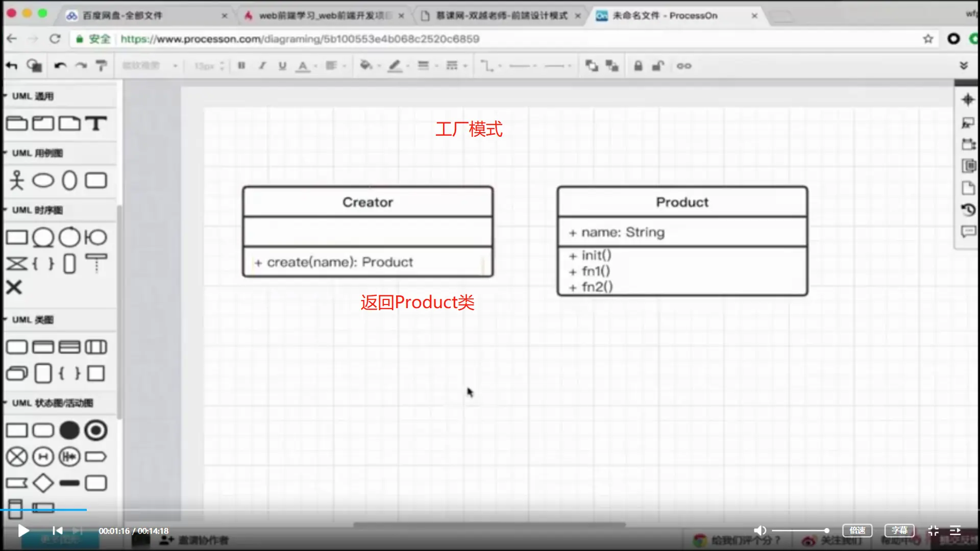Click the undo arrow in toolbar
Image resolution: width=980 pixels, height=551 pixels.
(60, 66)
